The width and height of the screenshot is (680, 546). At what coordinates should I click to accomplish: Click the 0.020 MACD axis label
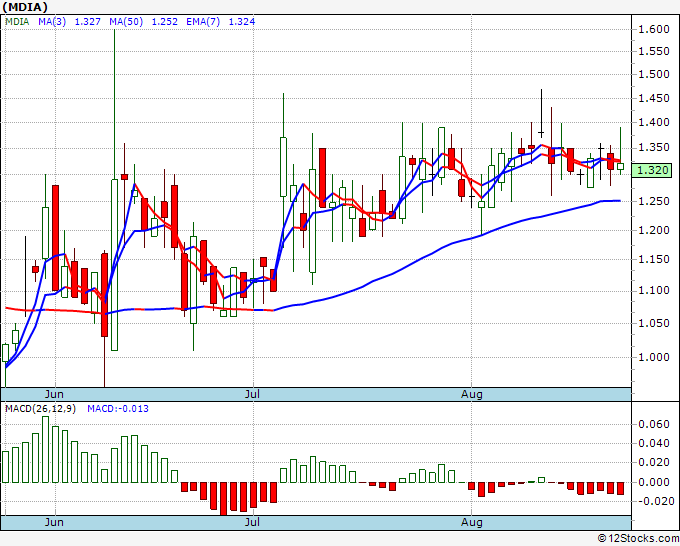coord(654,463)
